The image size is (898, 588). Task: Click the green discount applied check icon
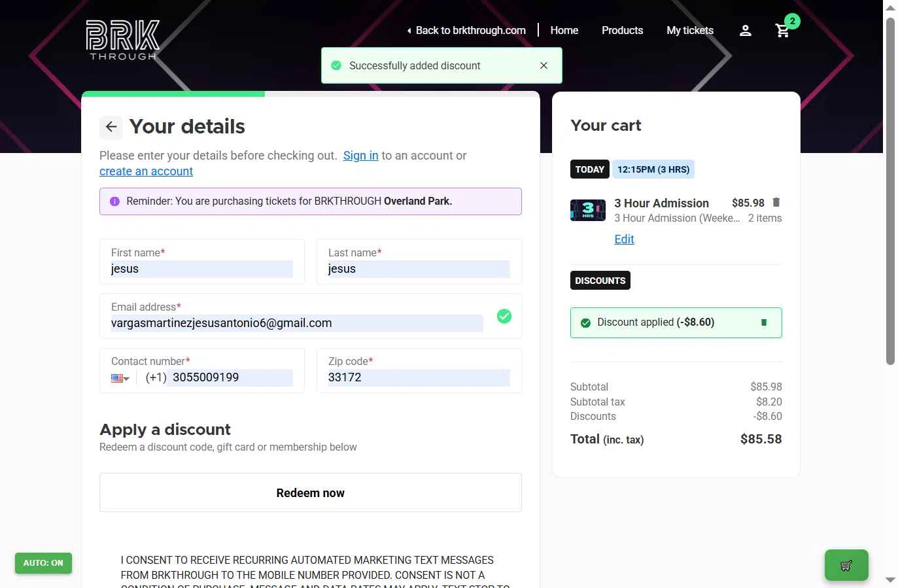(585, 322)
